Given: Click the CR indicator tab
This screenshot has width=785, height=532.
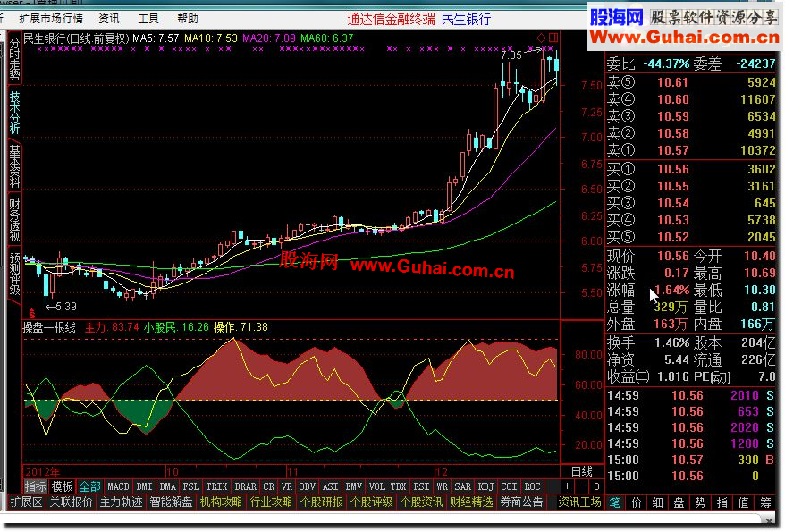Looking at the screenshot, I should click(269, 486).
